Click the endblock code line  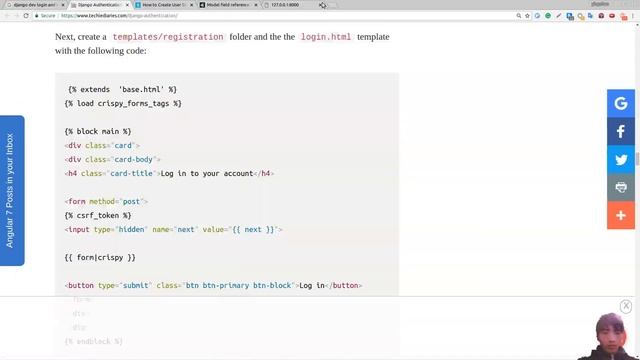click(93, 342)
